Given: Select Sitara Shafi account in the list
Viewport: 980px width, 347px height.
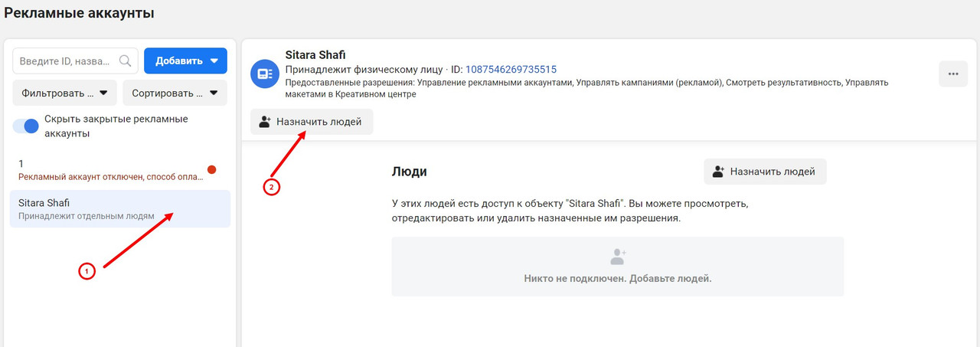Looking at the screenshot, I should point(121,209).
